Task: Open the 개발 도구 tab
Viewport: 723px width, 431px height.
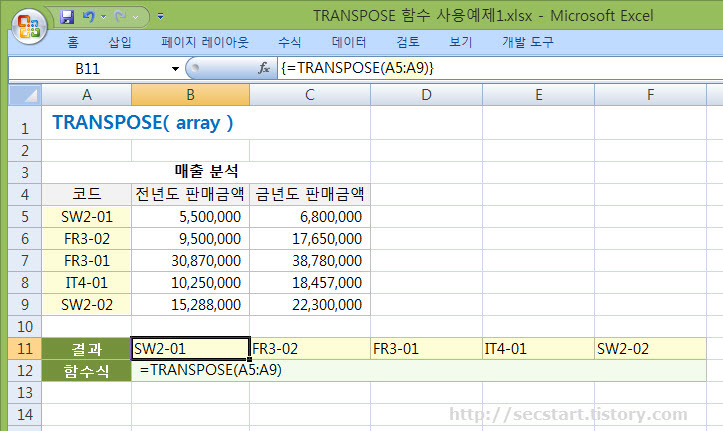Action: click(526, 43)
